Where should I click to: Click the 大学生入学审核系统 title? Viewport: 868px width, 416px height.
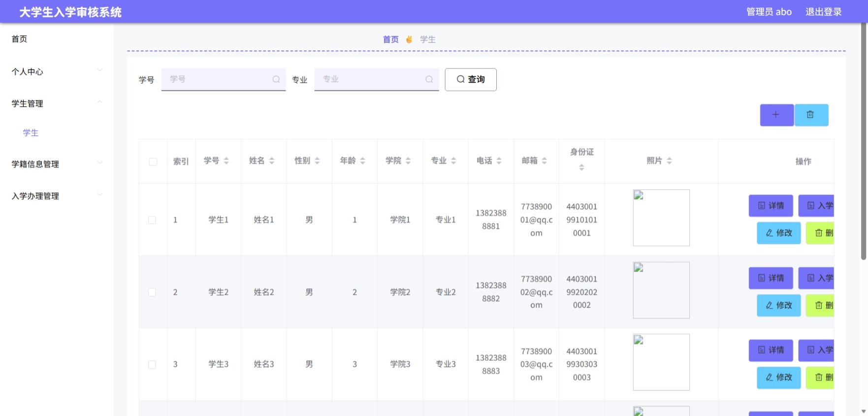70,12
